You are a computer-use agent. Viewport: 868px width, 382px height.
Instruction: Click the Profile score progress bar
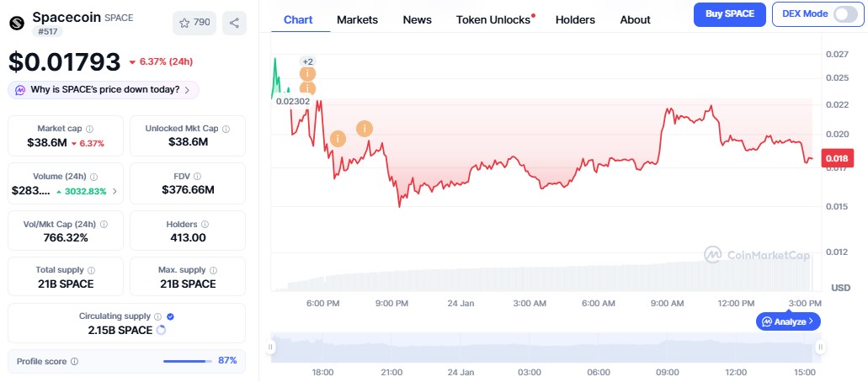(186, 362)
